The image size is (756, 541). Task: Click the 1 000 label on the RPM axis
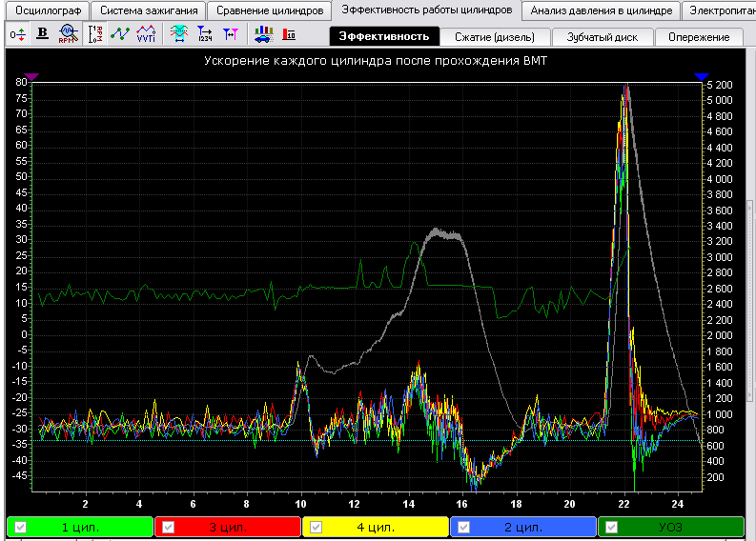pos(721,414)
